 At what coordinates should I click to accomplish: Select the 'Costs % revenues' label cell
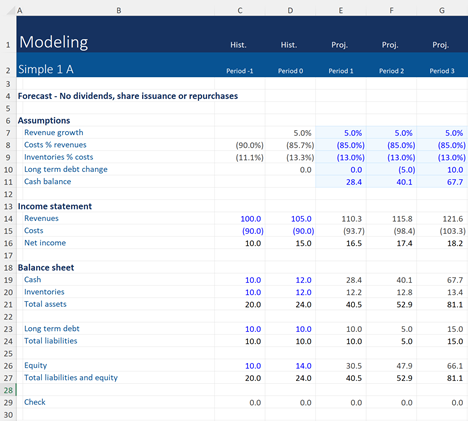pos(55,145)
